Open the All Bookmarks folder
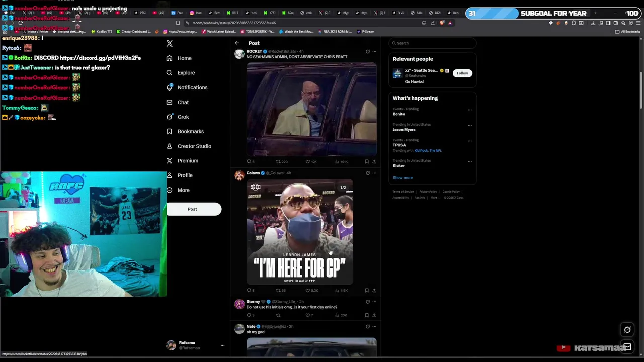 (628, 32)
